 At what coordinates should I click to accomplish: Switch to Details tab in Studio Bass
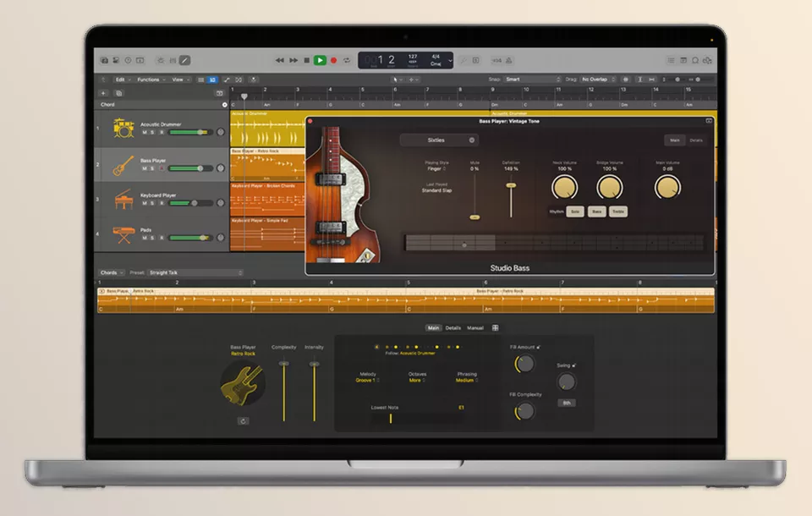(x=695, y=140)
